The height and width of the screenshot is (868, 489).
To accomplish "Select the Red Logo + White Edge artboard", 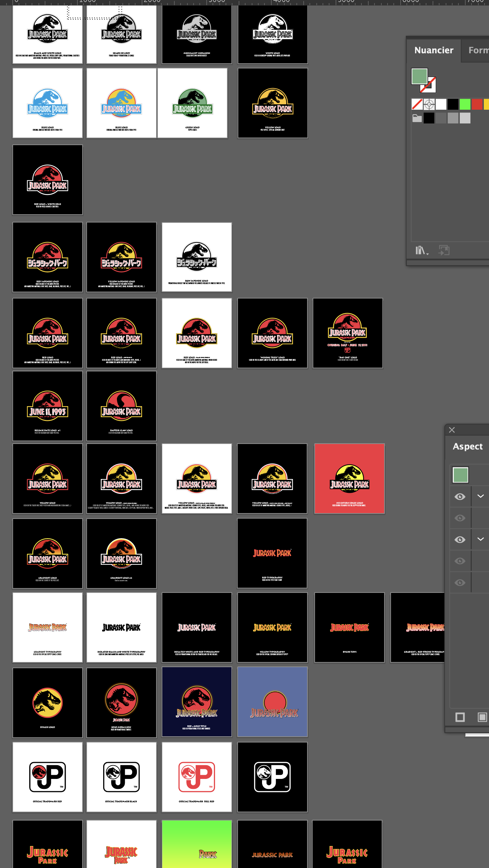I will coord(47,180).
